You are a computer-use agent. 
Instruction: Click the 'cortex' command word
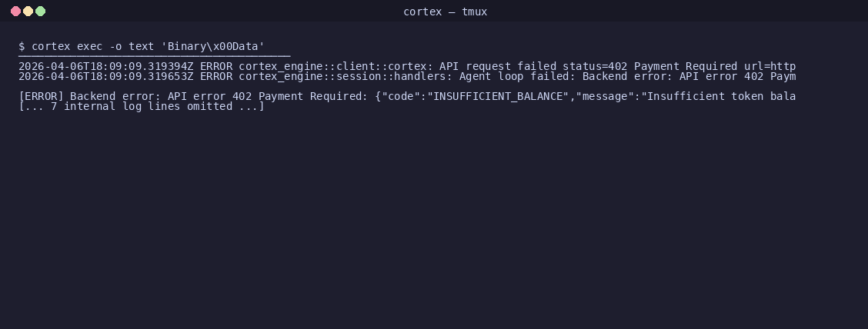[x=51, y=46]
